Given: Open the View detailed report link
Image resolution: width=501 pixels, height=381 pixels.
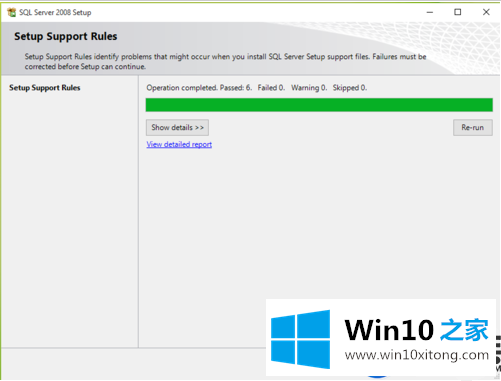Looking at the screenshot, I should point(179,144).
